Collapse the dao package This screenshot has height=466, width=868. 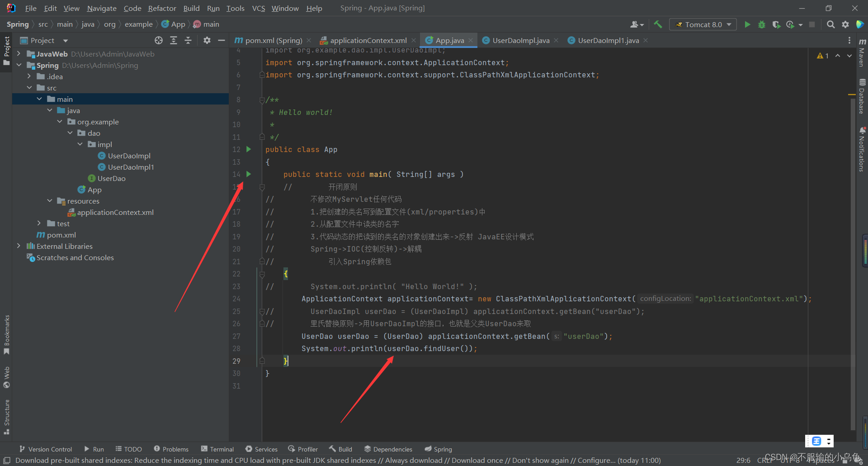tap(70, 133)
